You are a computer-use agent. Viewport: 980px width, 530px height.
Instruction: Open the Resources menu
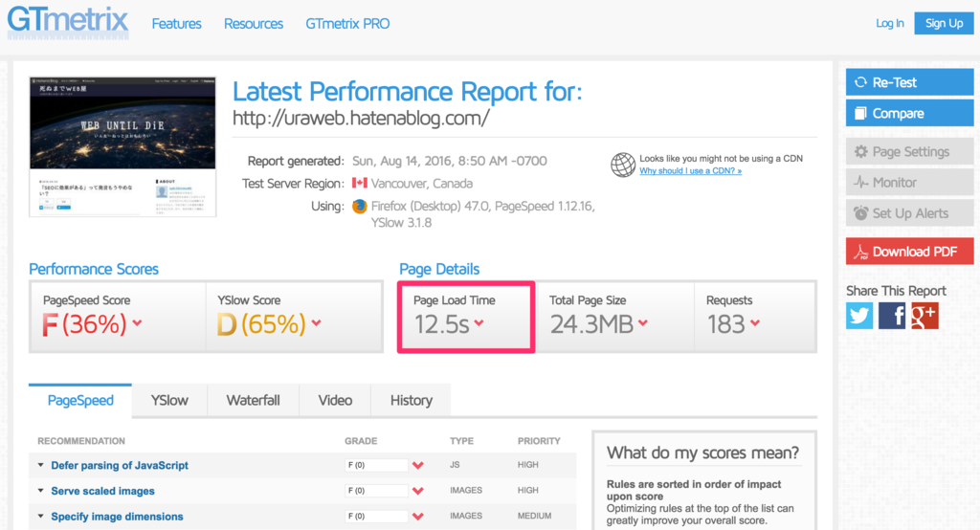click(x=253, y=24)
